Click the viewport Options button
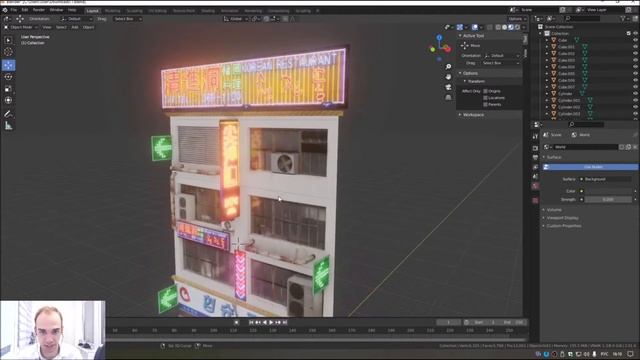 click(516, 19)
